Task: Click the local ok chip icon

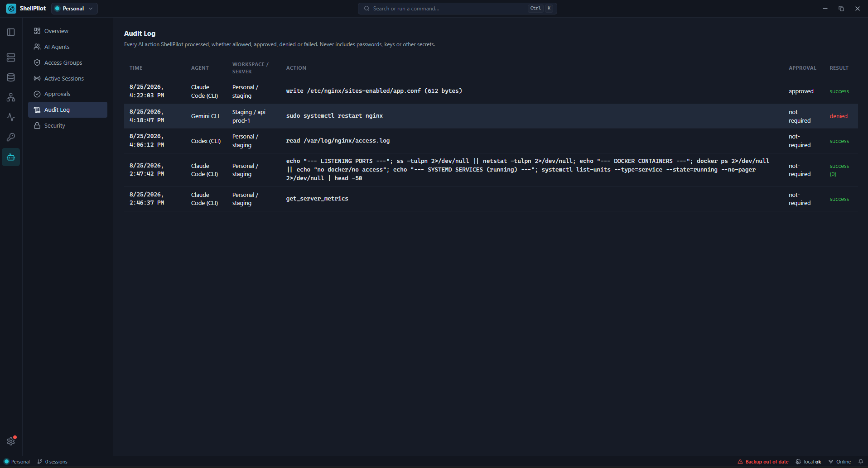Action: pos(798,462)
